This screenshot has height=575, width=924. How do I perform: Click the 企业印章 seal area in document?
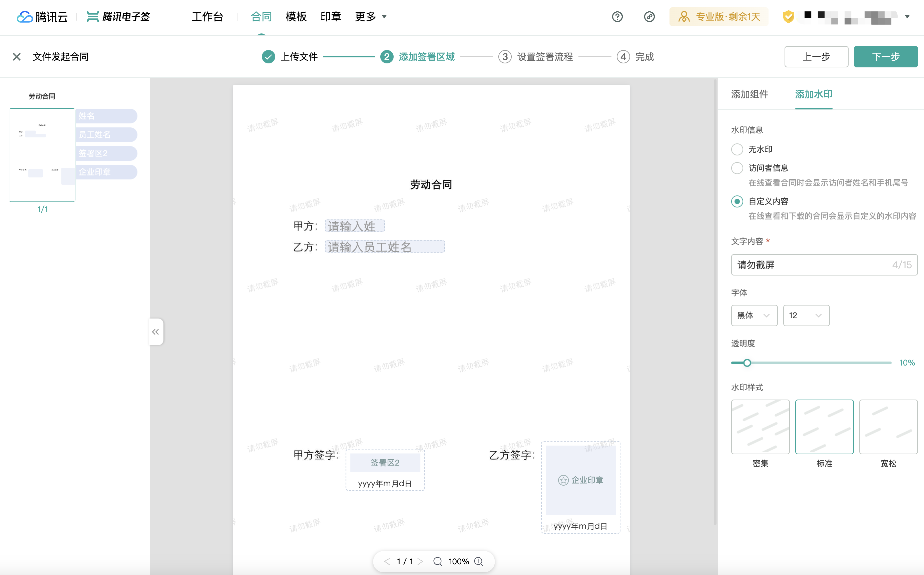click(x=581, y=480)
